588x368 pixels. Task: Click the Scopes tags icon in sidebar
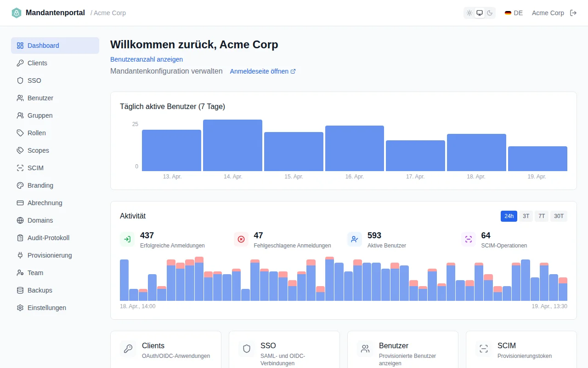pos(20,150)
